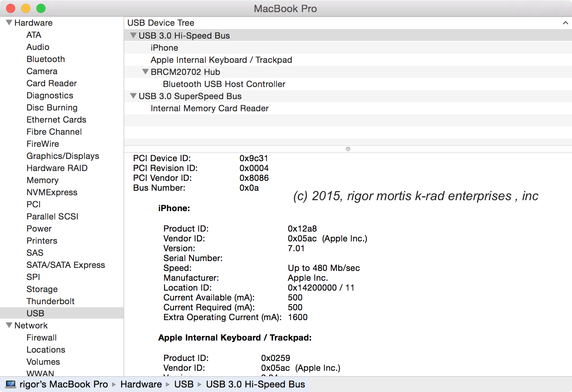Select Locations under Network
The width and height of the screenshot is (572, 392).
tap(46, 350)
